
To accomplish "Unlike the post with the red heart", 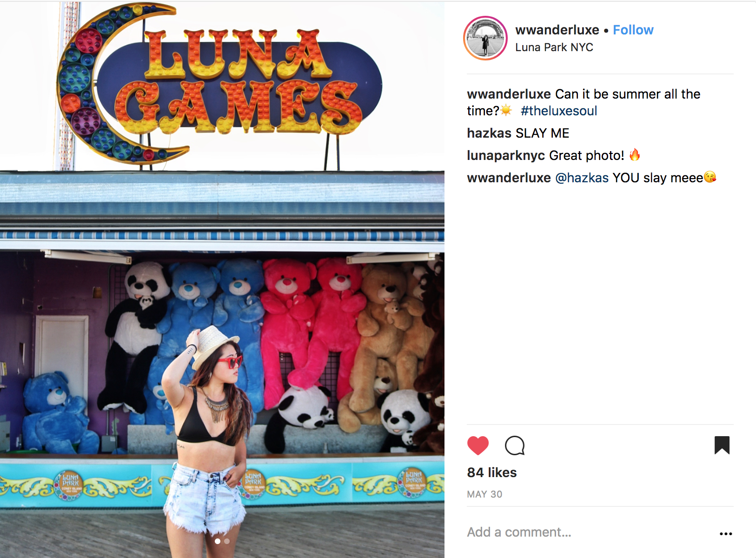I will pos(477,445).
